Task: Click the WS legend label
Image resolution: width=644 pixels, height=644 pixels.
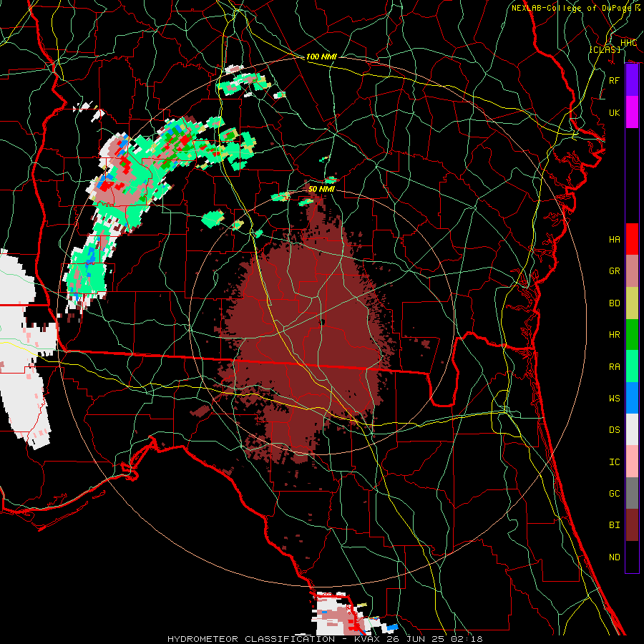Action: coord(614,399)
